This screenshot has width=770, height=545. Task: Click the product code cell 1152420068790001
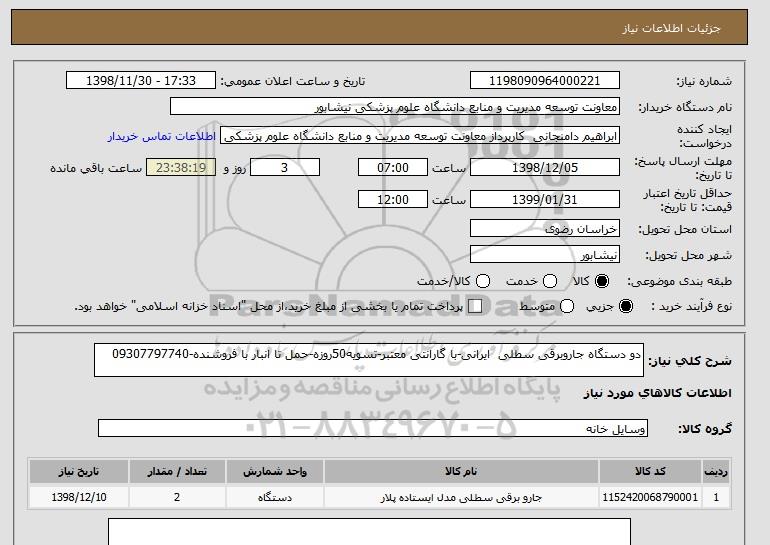[650, 497]
